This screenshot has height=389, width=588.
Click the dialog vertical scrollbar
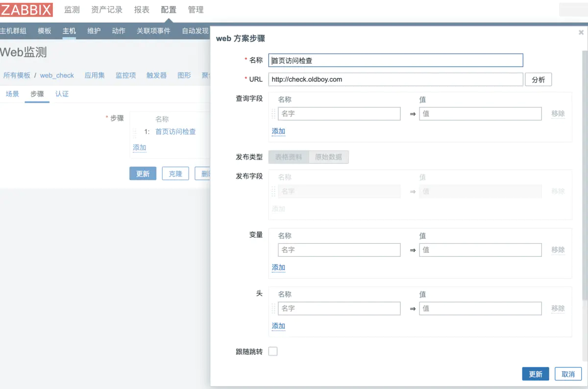click(585, 174)
